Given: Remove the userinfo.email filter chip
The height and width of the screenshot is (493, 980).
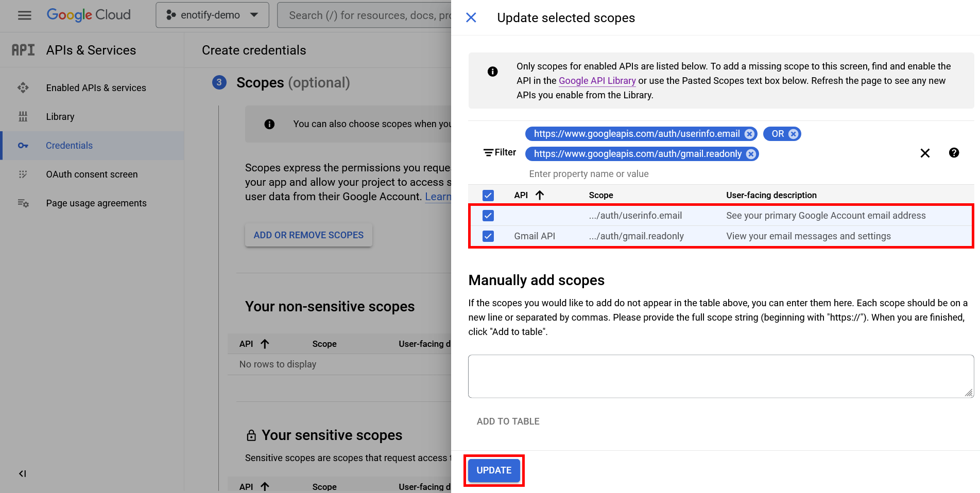Looking at the screenshot, I should pos(750,134).
